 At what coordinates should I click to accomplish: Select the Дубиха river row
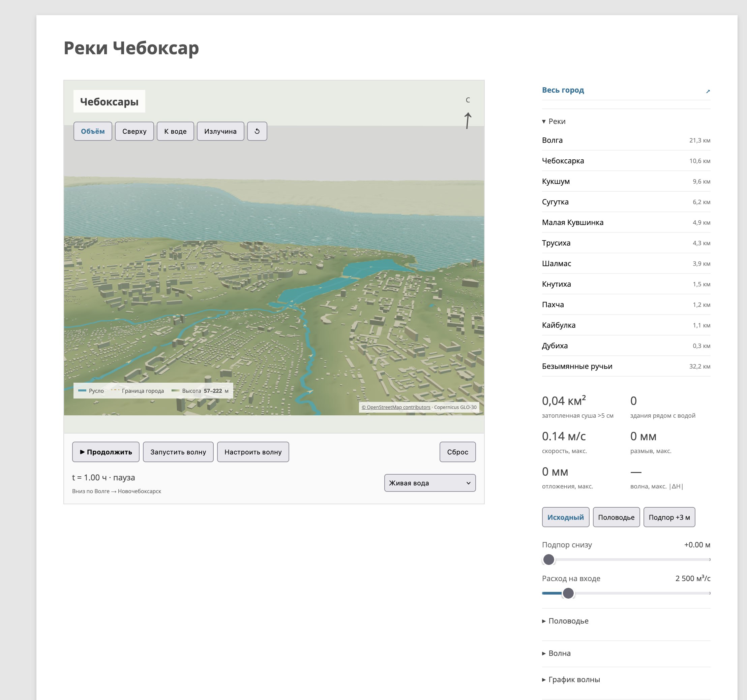[x=626, y=346]
